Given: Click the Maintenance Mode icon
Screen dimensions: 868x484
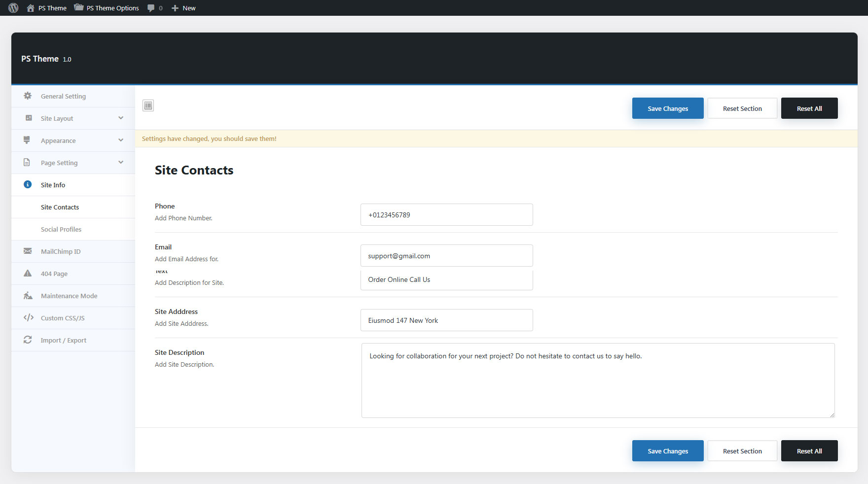Looking at the screenshot, I should 28,296.
